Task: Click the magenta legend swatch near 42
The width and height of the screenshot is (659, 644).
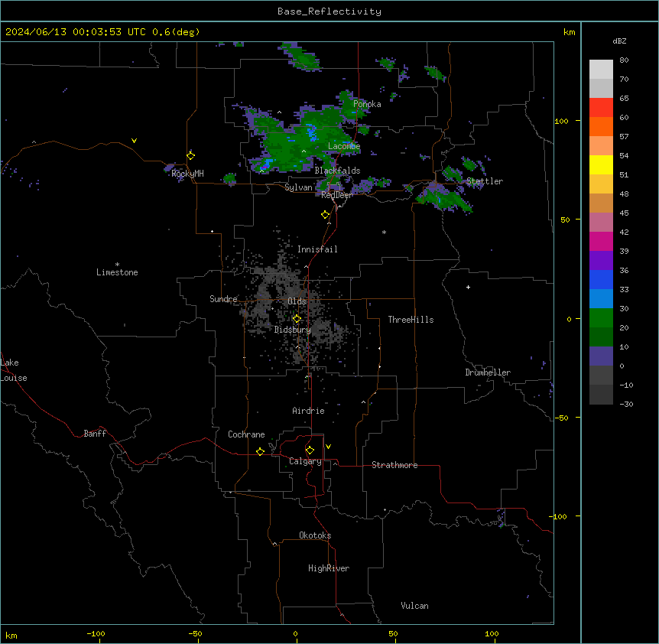Action: [x=601, y=241]
